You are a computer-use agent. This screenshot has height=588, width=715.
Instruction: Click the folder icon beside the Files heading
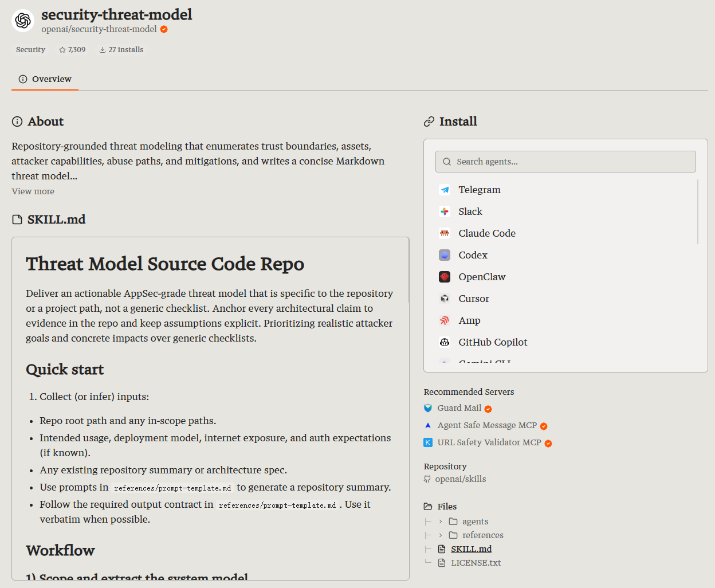(x=428, y=507)
